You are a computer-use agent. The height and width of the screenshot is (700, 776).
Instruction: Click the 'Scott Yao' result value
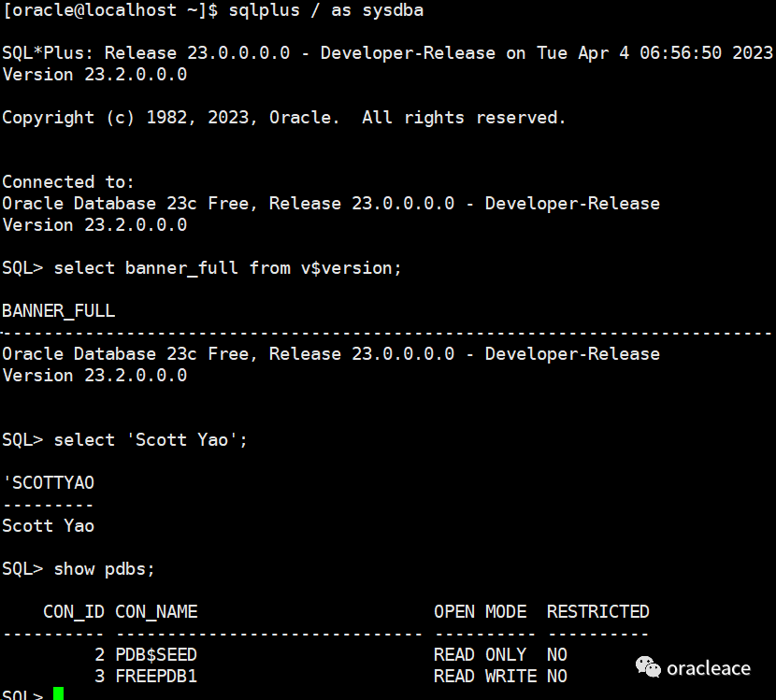tap(48, 526)
